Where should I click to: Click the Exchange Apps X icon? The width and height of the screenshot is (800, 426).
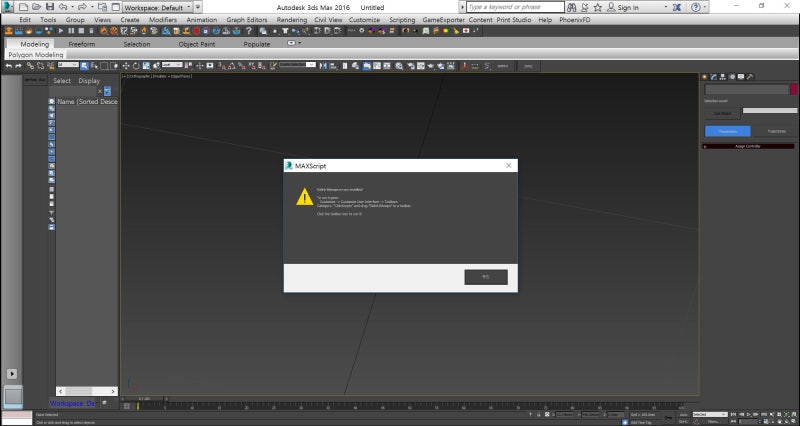(x=677, y=7)
